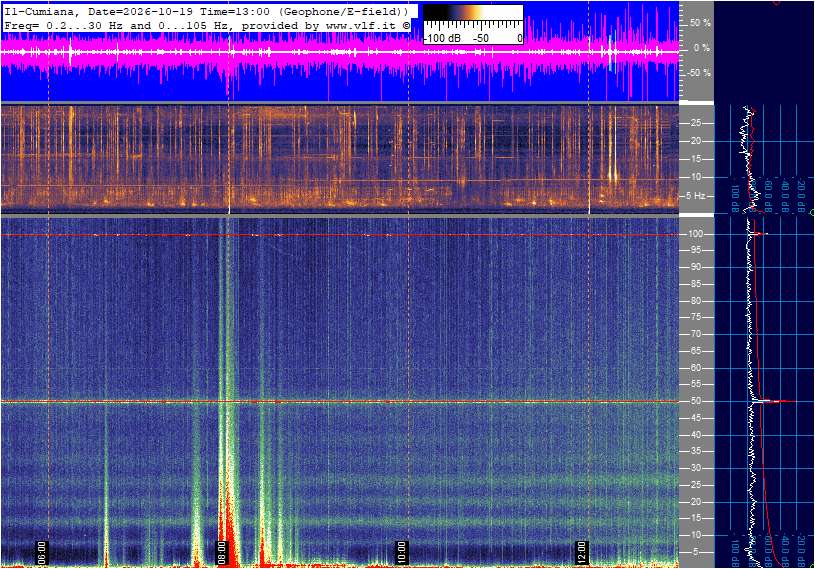Image resolution: width=815 pixels, height=569 pixels.
Task: Click the '90' label on the lower frequency axis
Action: (x=695, y=267)
